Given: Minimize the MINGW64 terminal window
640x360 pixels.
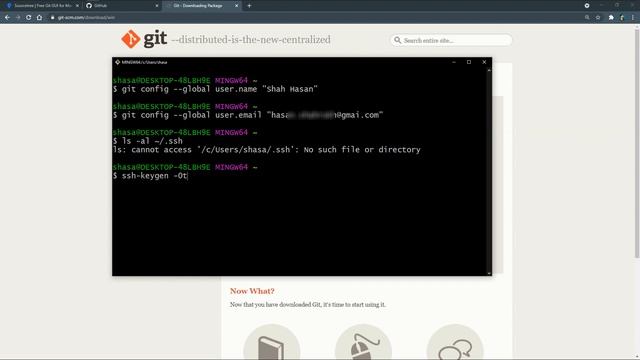Looking at the screenshot, I should (x=454, y=62).
